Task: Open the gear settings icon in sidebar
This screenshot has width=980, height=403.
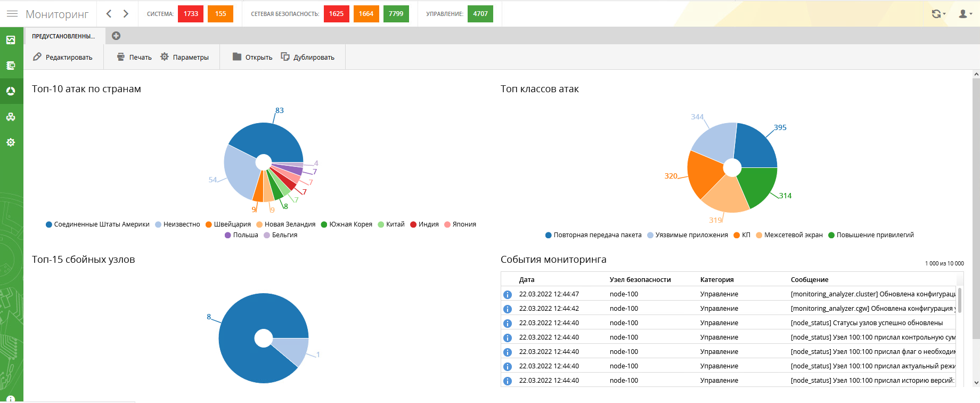Action: [x=11, y=142]
